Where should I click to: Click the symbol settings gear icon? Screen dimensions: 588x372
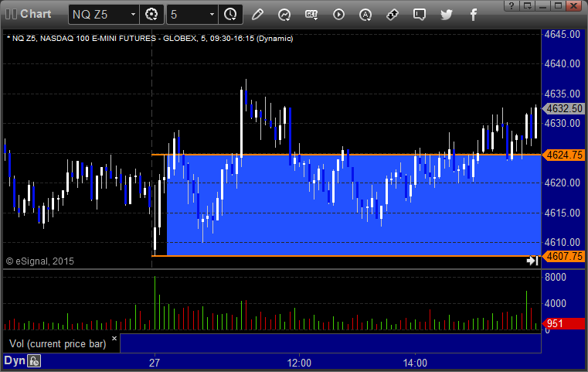click(151, 15)
